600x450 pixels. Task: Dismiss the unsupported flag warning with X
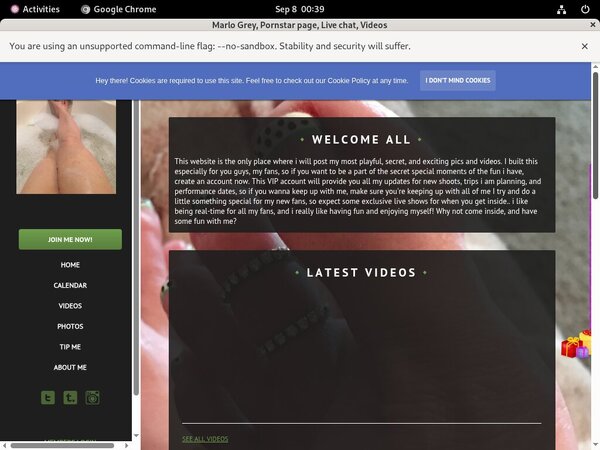(x=584, y=46)
